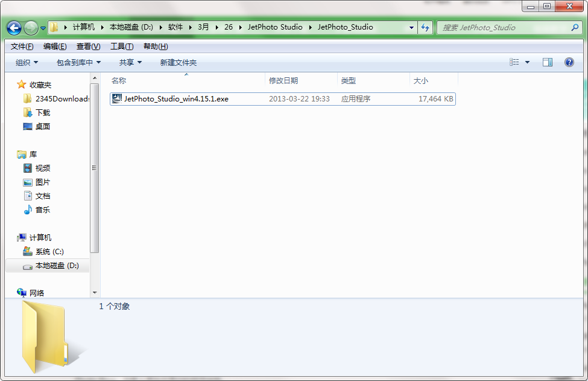Open the 组织 dropdown
The width and height of the screenshot is (588, 381).
click(x=27, y=62)
